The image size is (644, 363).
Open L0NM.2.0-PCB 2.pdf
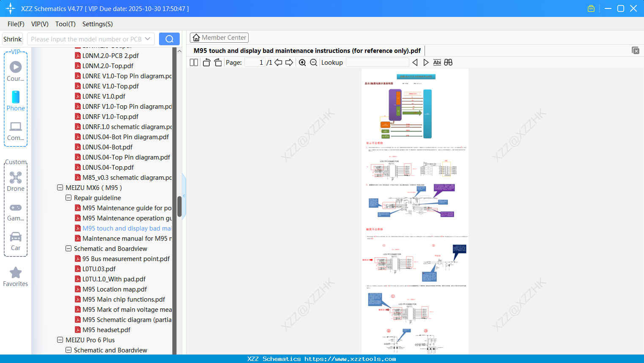[x=111, y=55]
